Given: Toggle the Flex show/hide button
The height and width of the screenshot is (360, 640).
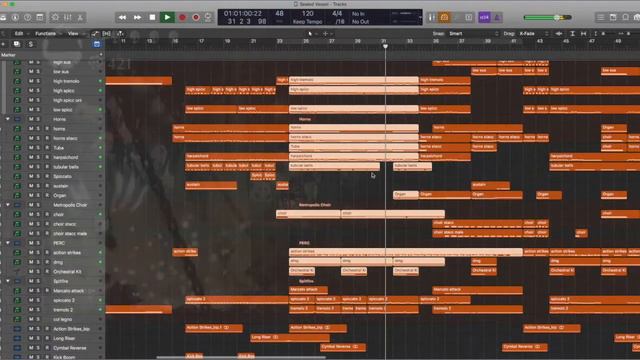Looking at the screenshot, I should pos(107,33).
